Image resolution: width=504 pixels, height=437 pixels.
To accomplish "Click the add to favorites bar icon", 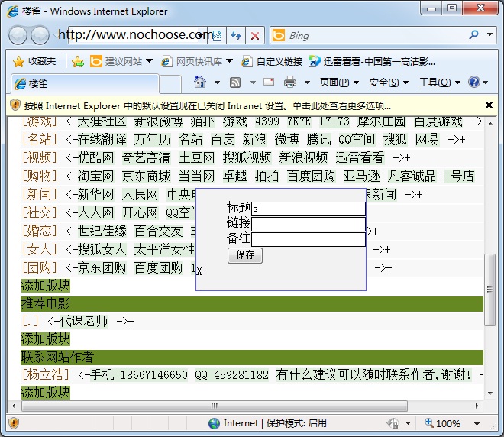I will (77, 61).
